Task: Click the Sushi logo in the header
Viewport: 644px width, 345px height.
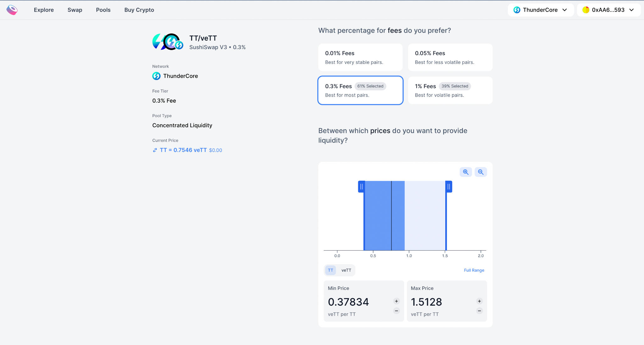Action: pos(12,10)
